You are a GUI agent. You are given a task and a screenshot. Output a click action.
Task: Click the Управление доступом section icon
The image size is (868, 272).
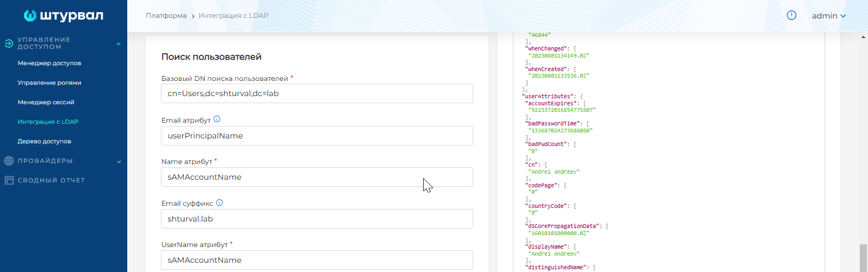tap(9, 43)
